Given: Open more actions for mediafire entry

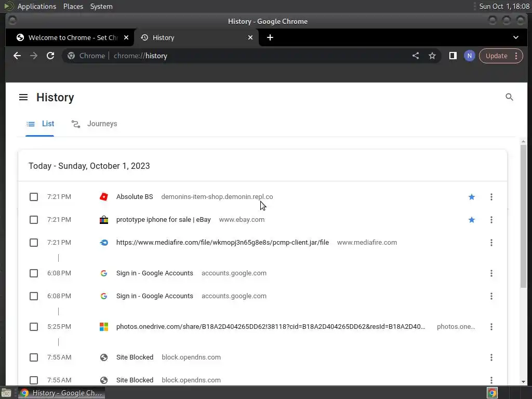Looking at the screenshot, I should coord(491,243).
